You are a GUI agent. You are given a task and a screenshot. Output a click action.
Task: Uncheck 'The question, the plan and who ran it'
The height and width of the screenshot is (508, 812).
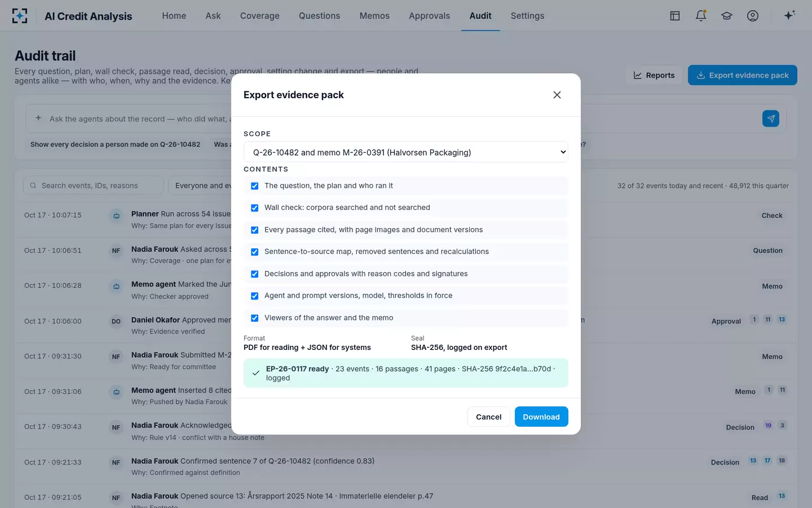[x=255, y=186]
